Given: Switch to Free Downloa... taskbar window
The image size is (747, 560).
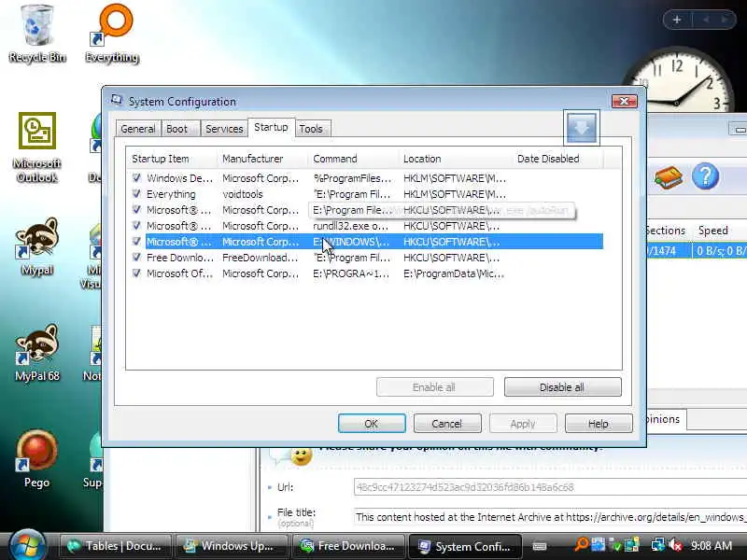Looking at the screenshot, I should [x=347, y=546].
